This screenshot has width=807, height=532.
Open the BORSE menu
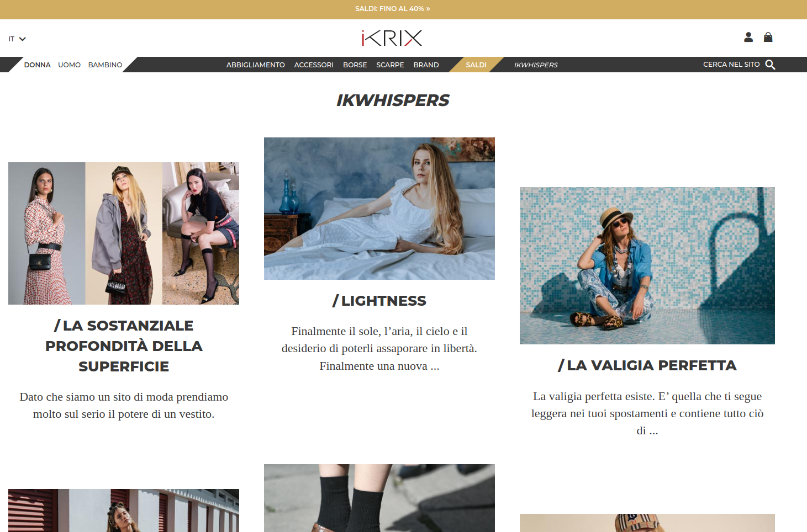coord(355,65)
